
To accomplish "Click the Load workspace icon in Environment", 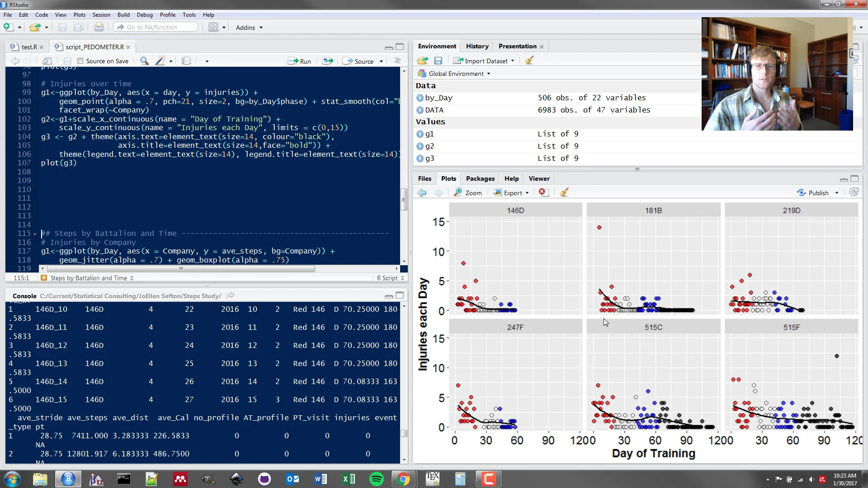I will click(x=422, y=61).
